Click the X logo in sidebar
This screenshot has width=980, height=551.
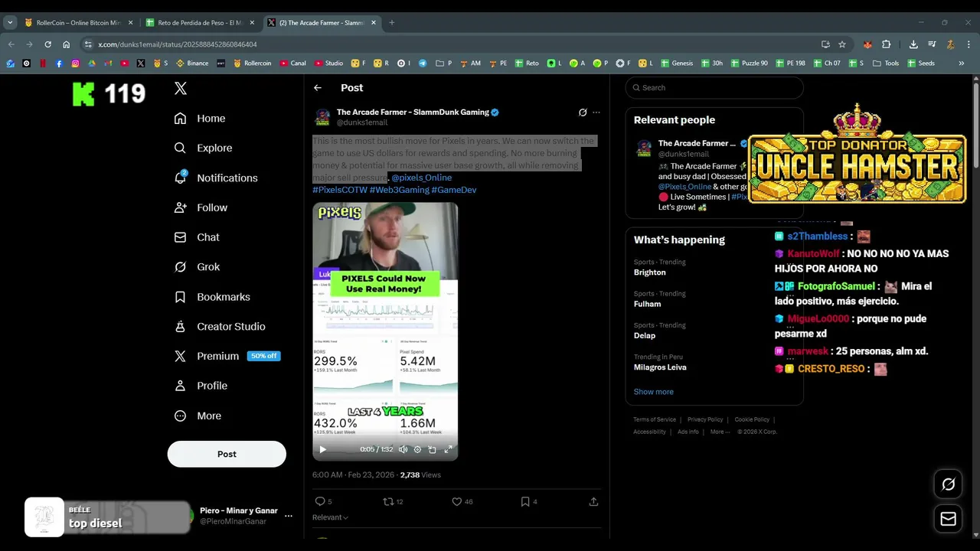[181, 88]
